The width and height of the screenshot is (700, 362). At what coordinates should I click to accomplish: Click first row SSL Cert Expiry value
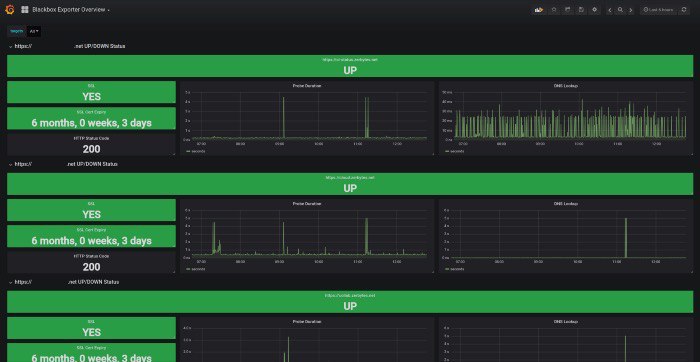tap(91, 123)
